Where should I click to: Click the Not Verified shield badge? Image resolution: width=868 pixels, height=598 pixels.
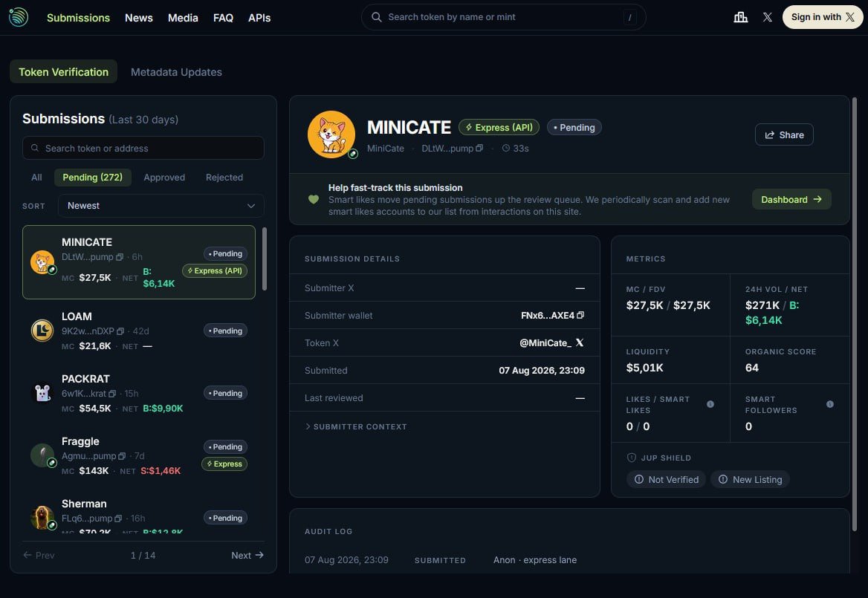pos(667,480)
